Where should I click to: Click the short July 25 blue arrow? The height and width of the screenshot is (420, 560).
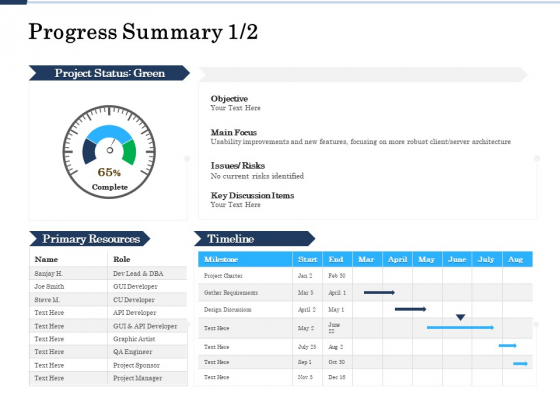pos(508,345)
